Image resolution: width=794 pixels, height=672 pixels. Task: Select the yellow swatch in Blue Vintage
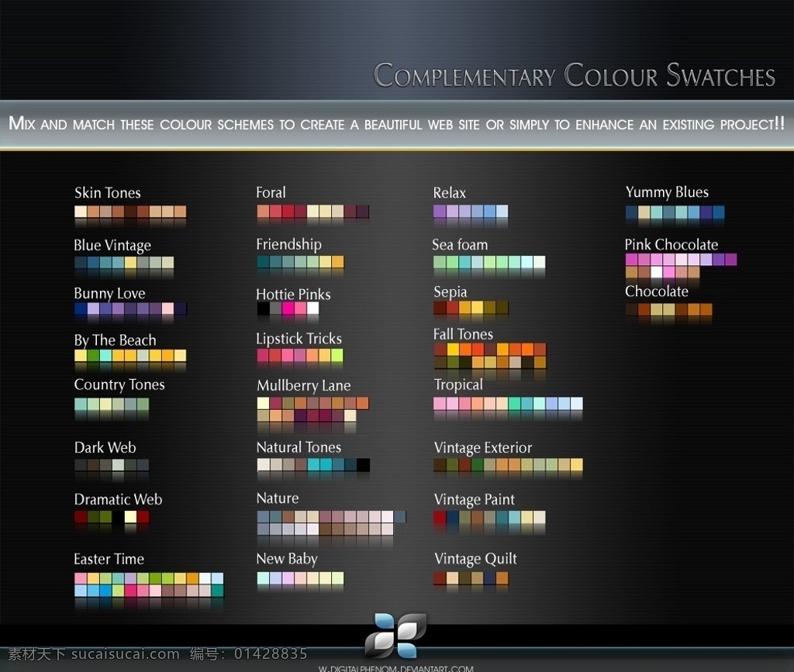[130, 262]
